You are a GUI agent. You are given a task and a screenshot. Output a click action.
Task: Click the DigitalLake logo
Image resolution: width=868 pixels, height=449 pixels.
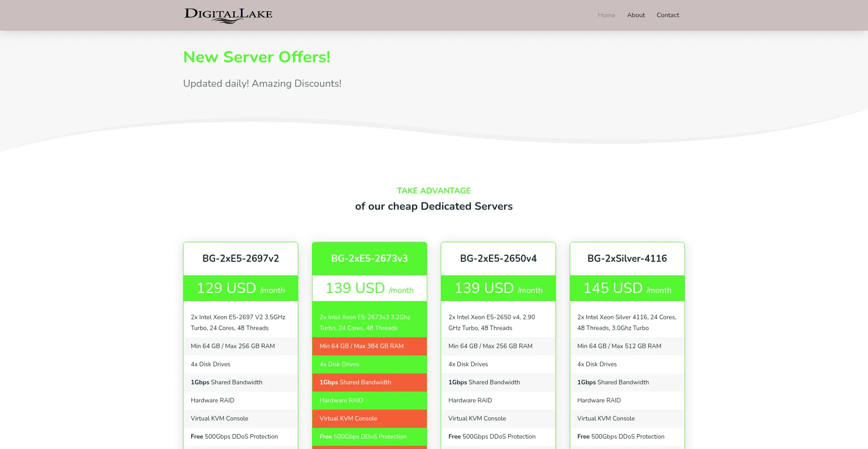tap(228, 15)
